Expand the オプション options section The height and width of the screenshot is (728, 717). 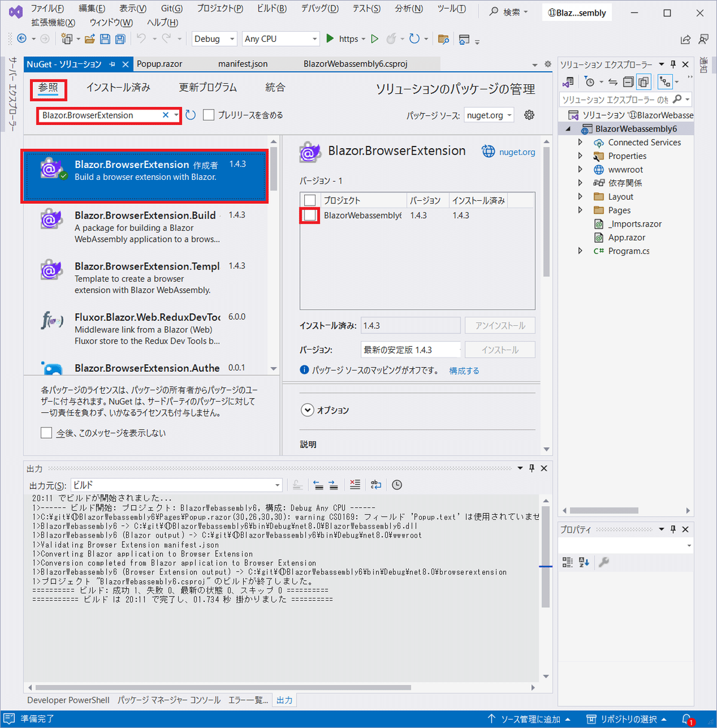click(307, 410)
